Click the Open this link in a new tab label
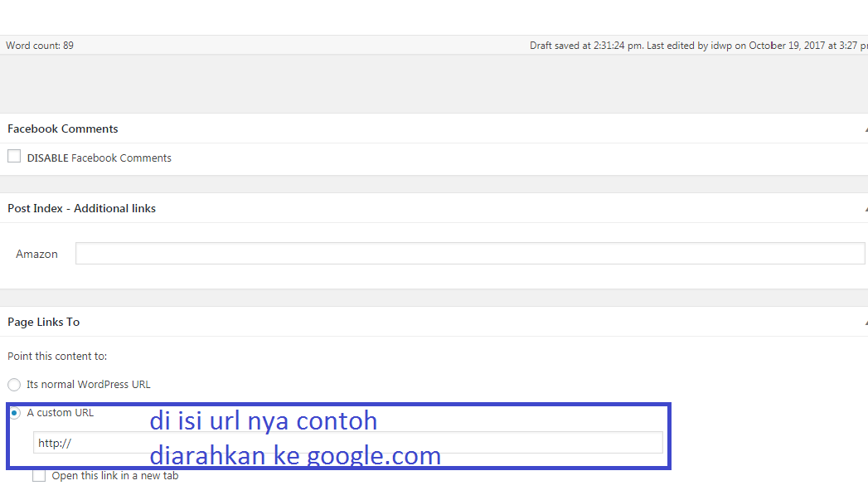Image resolution: width=868 pixels, height=500 pixels. (114, 476)
